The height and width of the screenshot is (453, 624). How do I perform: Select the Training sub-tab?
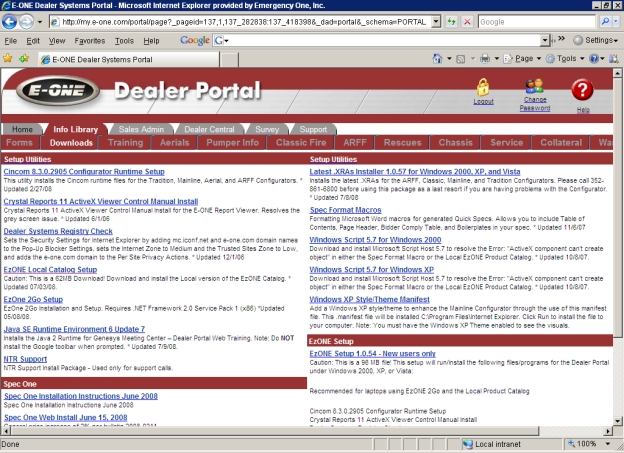pyautogui.click(x=125, y=143)
